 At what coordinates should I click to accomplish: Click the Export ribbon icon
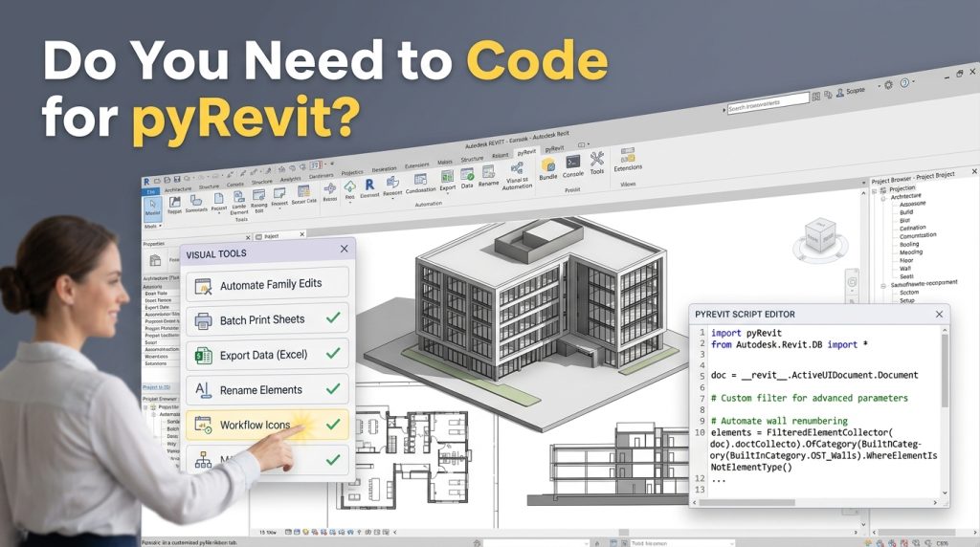coord(448,181)
